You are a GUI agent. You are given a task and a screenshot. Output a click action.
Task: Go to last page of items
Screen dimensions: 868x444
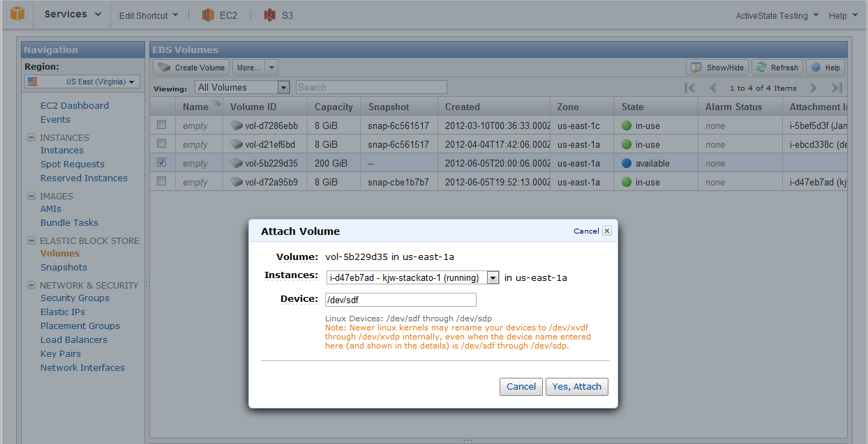(x=837, y=88)
